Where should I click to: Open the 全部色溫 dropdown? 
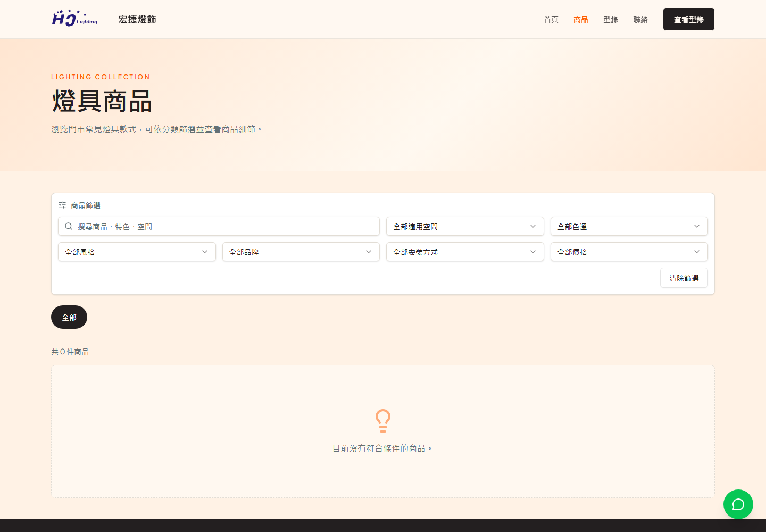click(629, 226)
